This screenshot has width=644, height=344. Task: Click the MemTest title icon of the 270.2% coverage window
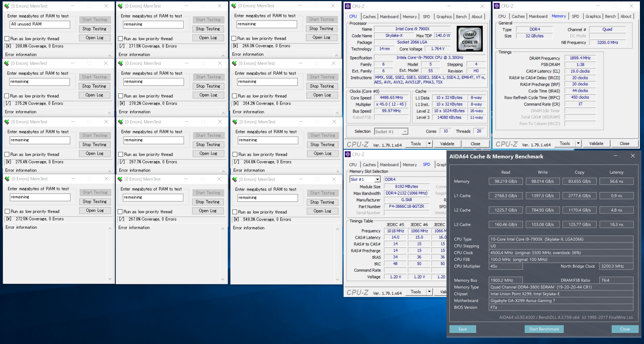(x=120, y=63)
